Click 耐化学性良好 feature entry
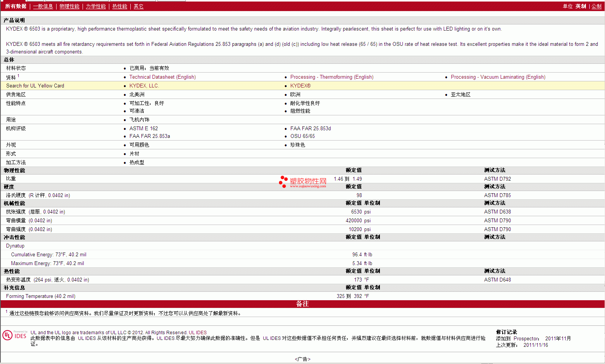Viewport: 605px width, 364px height. click(x=305, y=104)
